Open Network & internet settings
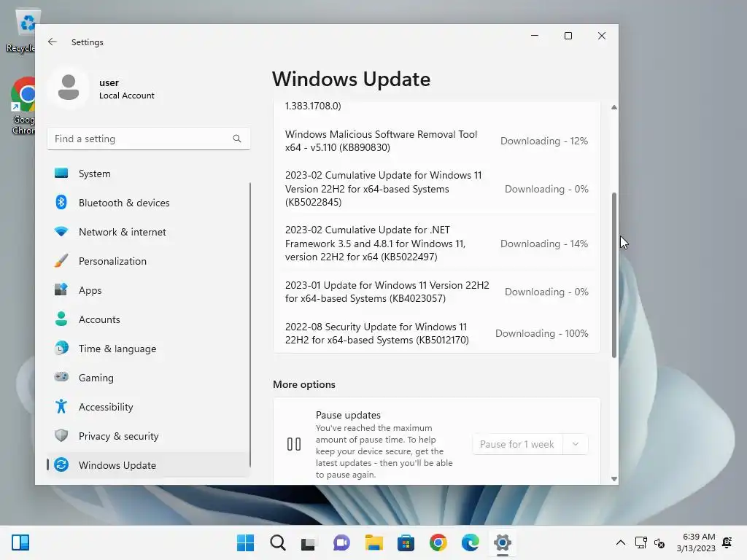The width and height of the screenshot is (747, 560). tap(149, 232)
